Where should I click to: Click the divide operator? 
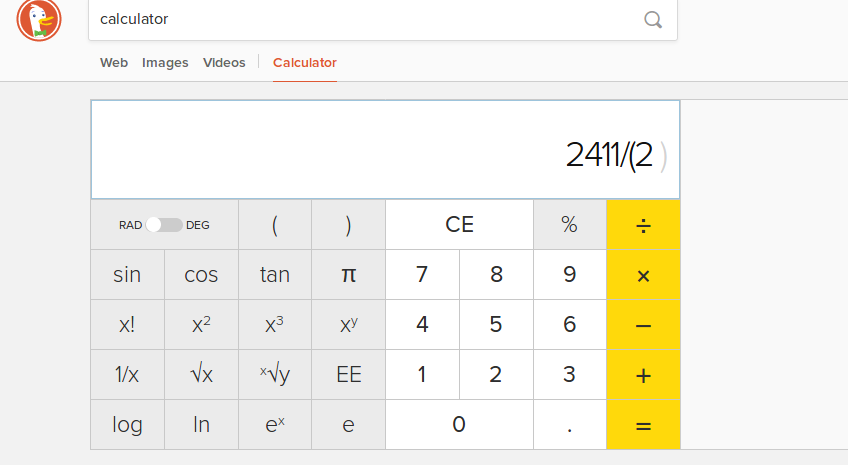(643, 225)
